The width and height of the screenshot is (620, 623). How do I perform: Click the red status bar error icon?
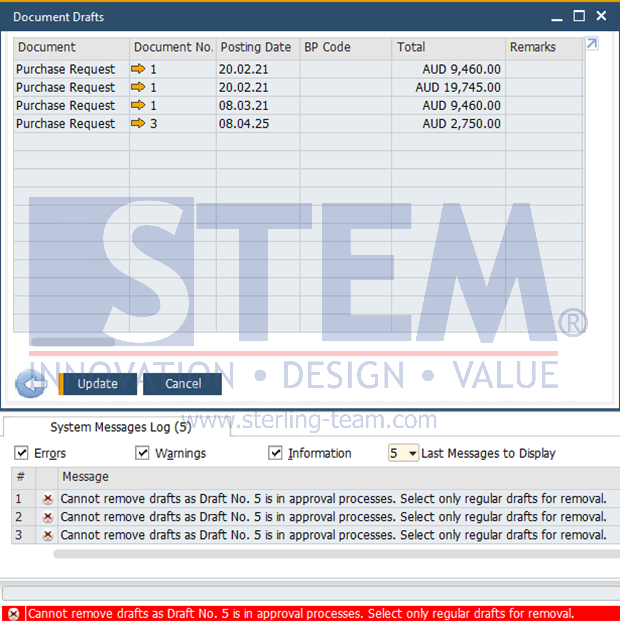click(13, 614)
